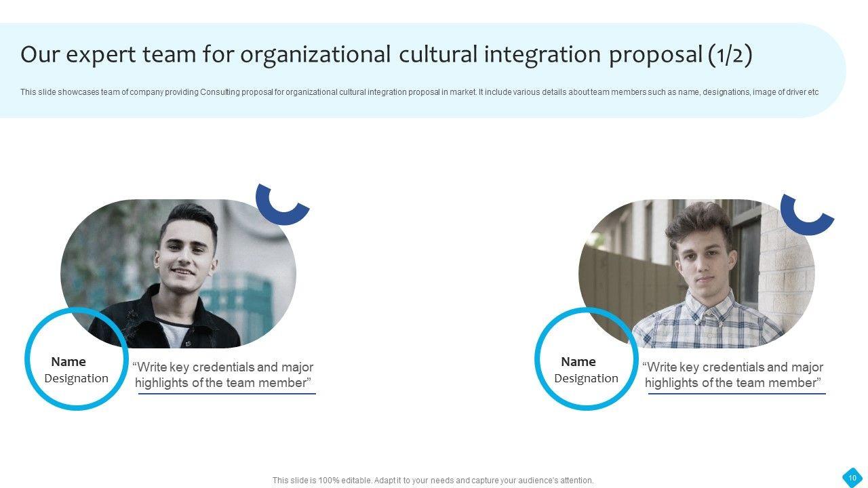Click the slide title about expert team

387,55
